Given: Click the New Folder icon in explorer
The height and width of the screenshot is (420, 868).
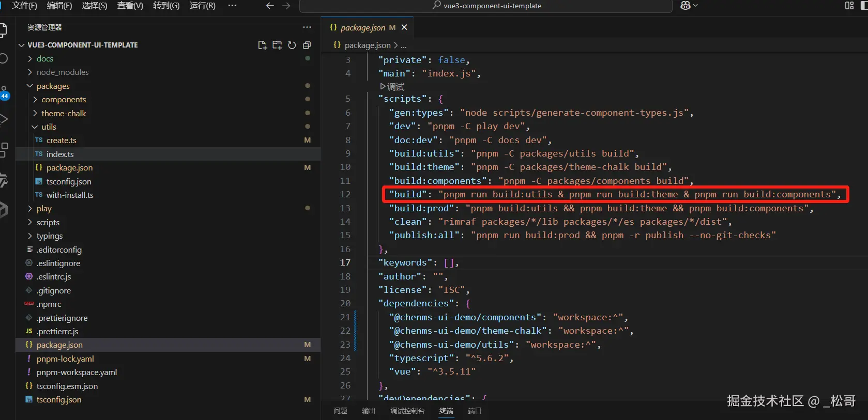Looking at the screenshot, I should 277,45.
